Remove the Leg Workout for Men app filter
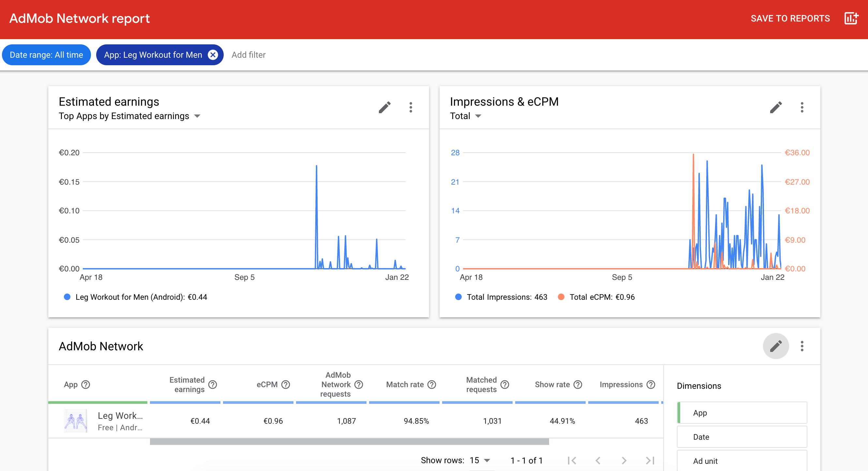Viewport: 868px width, 471px height. [x=213, y=54]
